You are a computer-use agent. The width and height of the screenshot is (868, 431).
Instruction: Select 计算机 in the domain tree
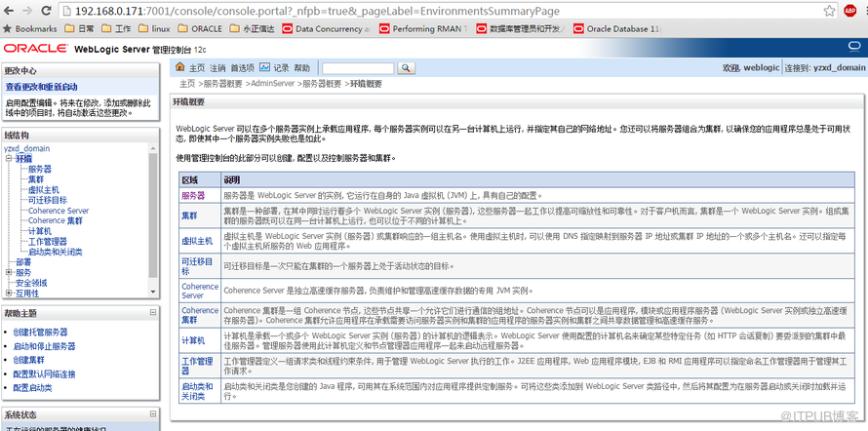pos(40,231)
